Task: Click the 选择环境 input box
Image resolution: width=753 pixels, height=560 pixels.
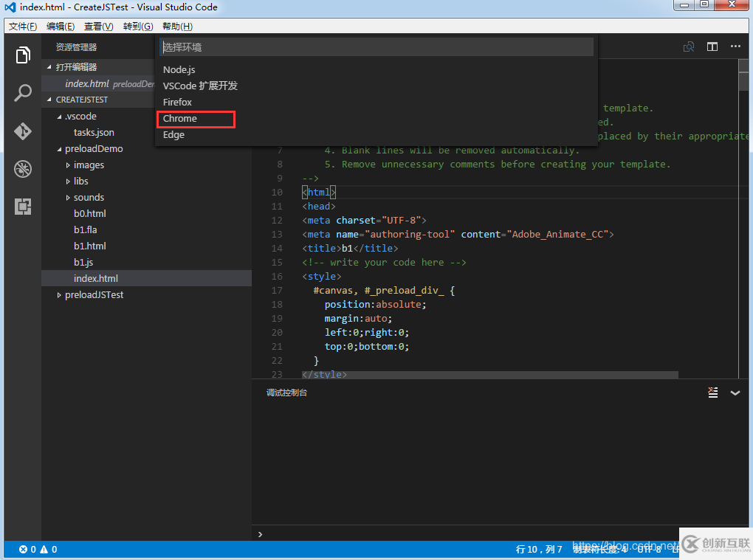Action: [x=376, y=47]
